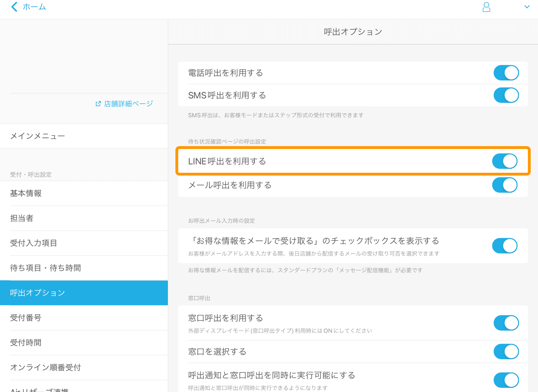The width and height of the screenshot is (538, 392).
Task: Click the SMS呼出は、お客様モード note text
Action: (x=276, y=115)
